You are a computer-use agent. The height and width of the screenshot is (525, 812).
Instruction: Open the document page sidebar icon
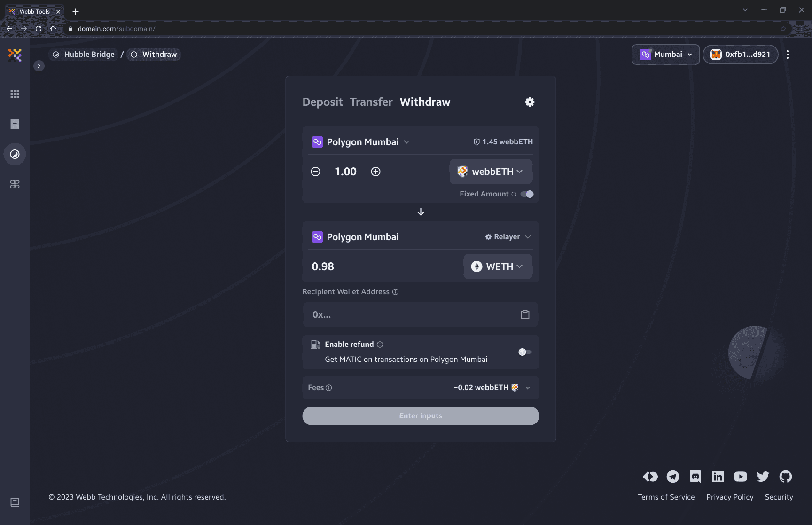pos(15,124)
